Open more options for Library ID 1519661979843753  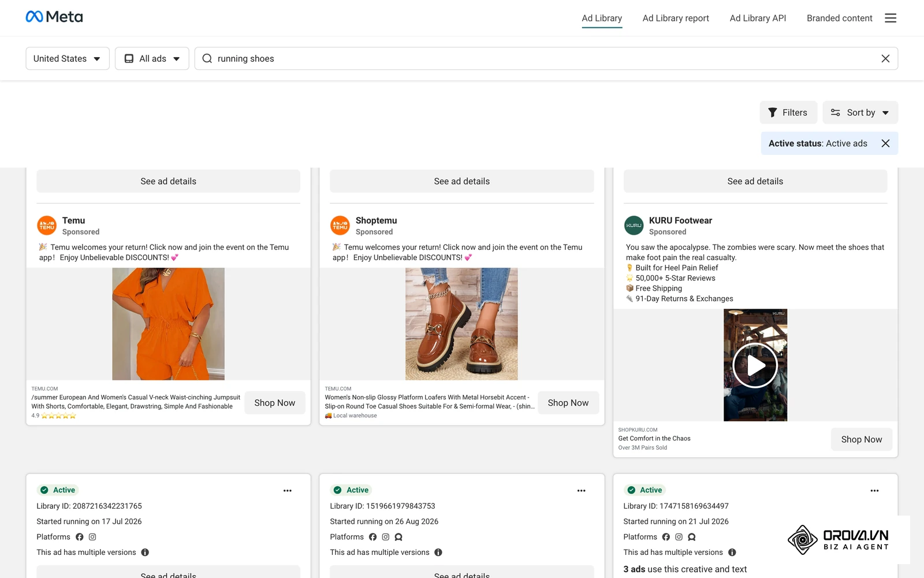coord(582,491)
